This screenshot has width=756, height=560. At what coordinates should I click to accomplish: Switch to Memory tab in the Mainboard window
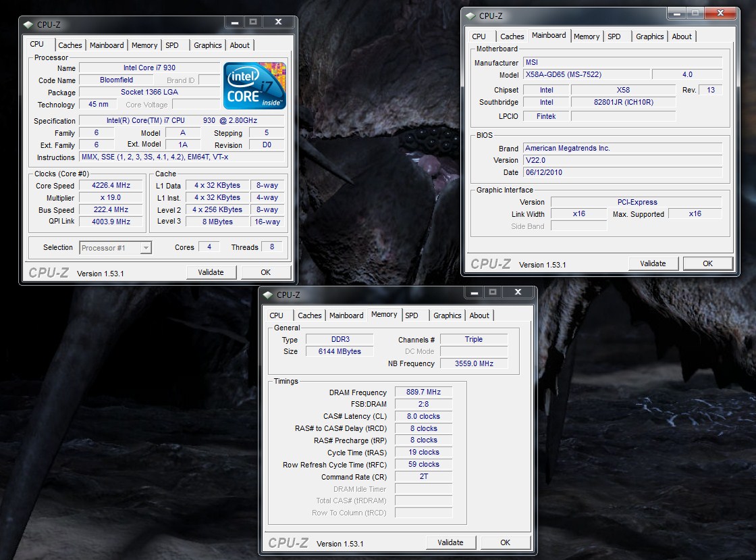tap(587, 36)
